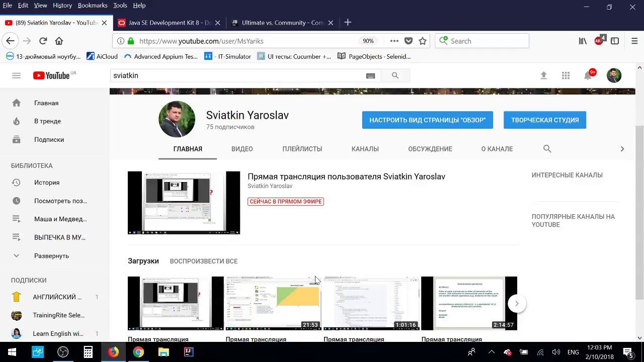The image size is (644, 362).
Task: Click the upload video icon
Action: [x=543, y=75]
